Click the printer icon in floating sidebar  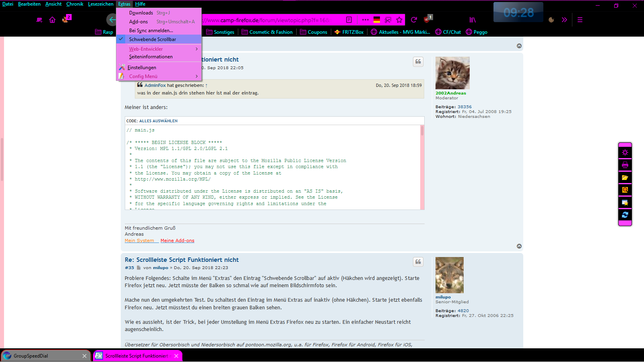(x=625, y=165)
